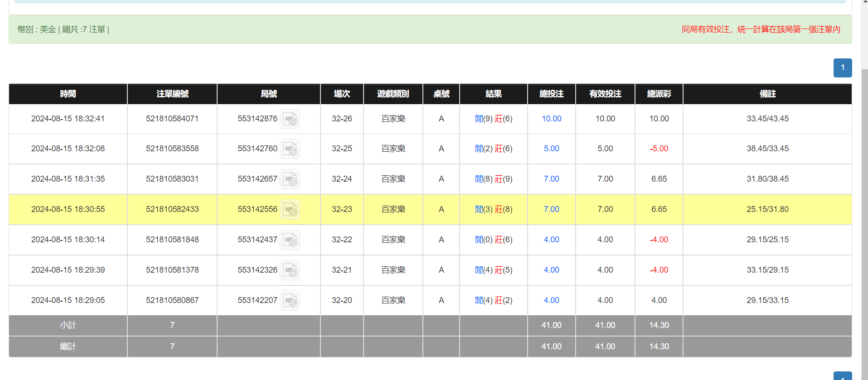
Task: Click 7.00 bet link in highlighted row
Action: pos(551,209)
